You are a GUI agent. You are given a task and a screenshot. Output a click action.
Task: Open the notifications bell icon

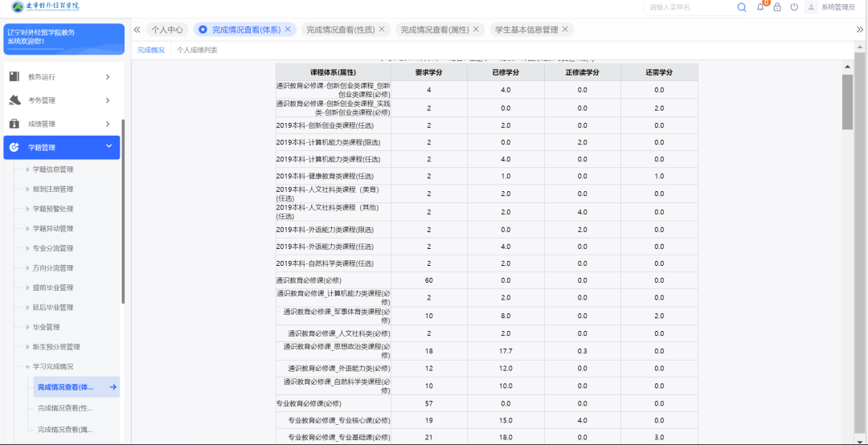click(x=761, y=7)
